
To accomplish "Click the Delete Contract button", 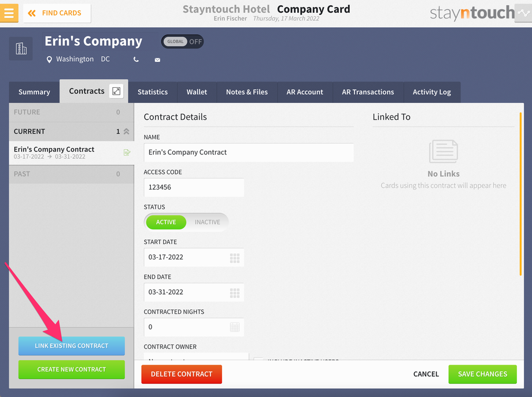I will 182,374.
